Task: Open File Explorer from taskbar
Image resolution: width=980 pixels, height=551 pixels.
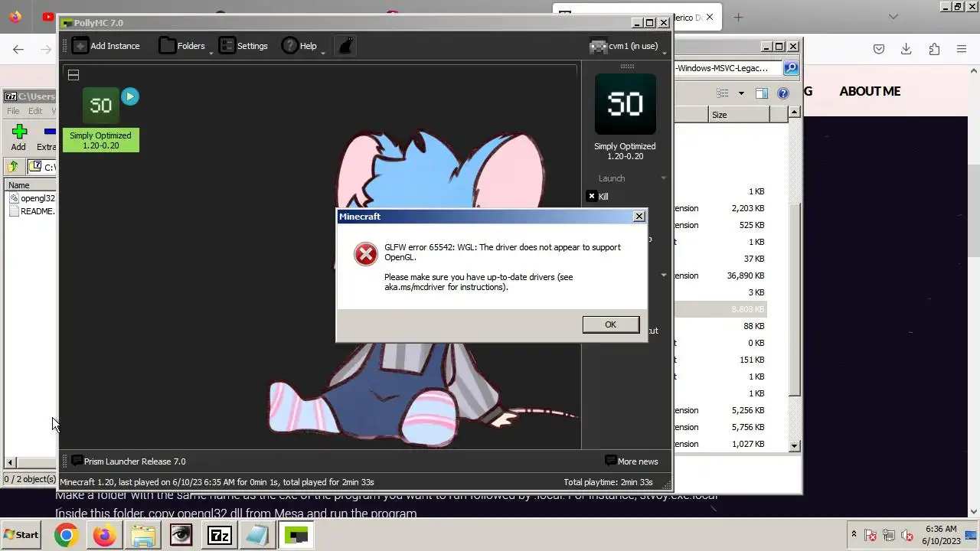Action: 142,535
